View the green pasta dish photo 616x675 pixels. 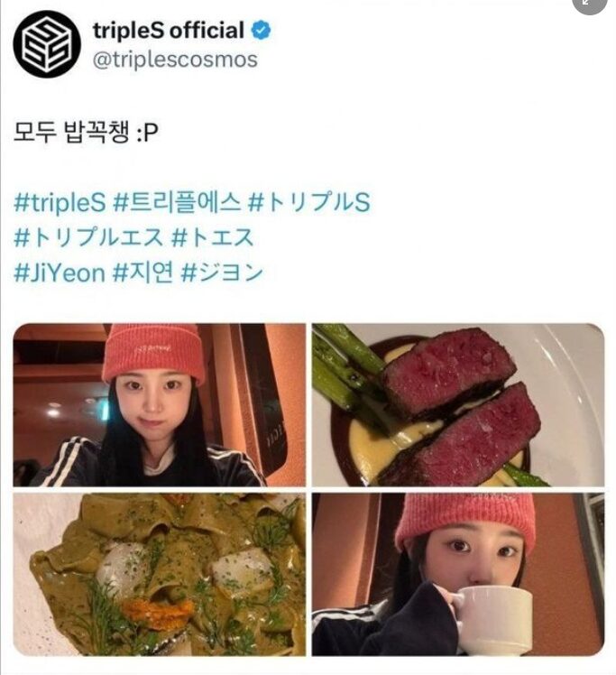[160, 574]
